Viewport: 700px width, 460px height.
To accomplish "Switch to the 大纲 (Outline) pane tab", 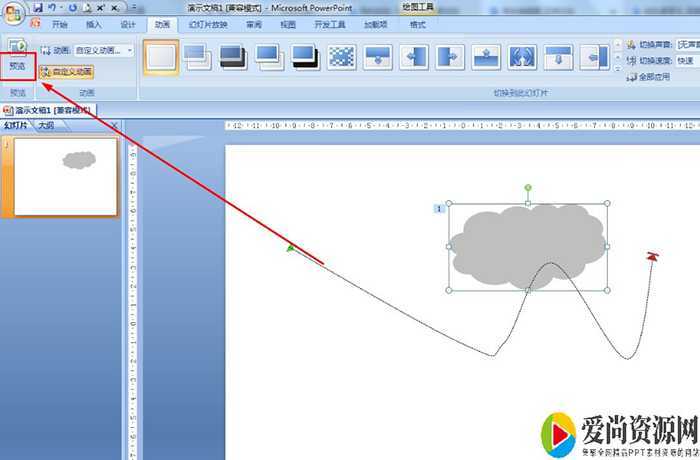I will pos(46,126).
